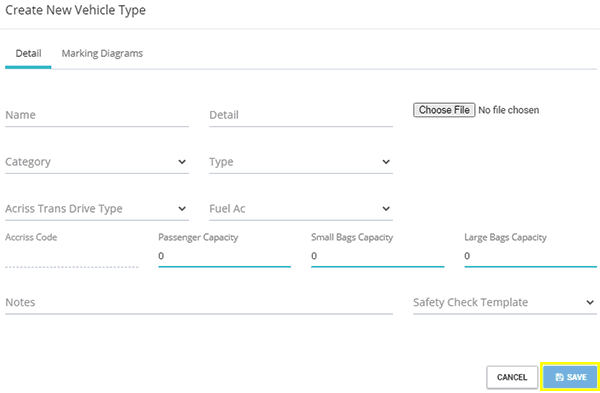Click the No file chosen text
600x393 pixels.
coord(509,110)
